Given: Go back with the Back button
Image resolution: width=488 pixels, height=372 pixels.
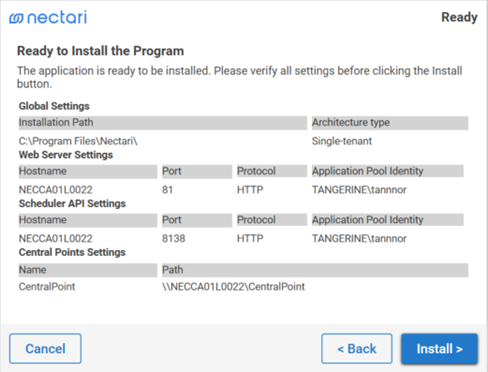Looking at the screenshot, I should (x=357, y=349).
